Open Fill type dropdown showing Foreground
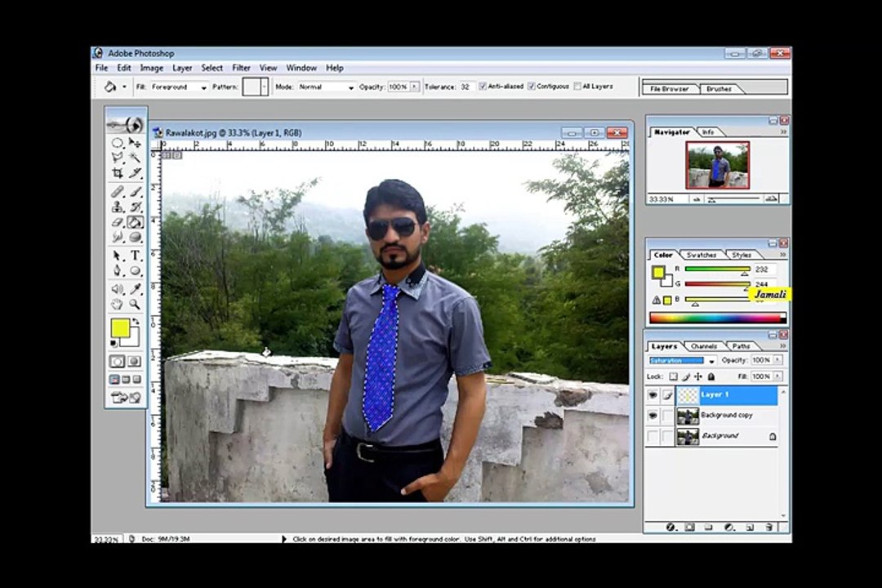The height and width of the screenshot is (588, 882). [x=180, y=87]
